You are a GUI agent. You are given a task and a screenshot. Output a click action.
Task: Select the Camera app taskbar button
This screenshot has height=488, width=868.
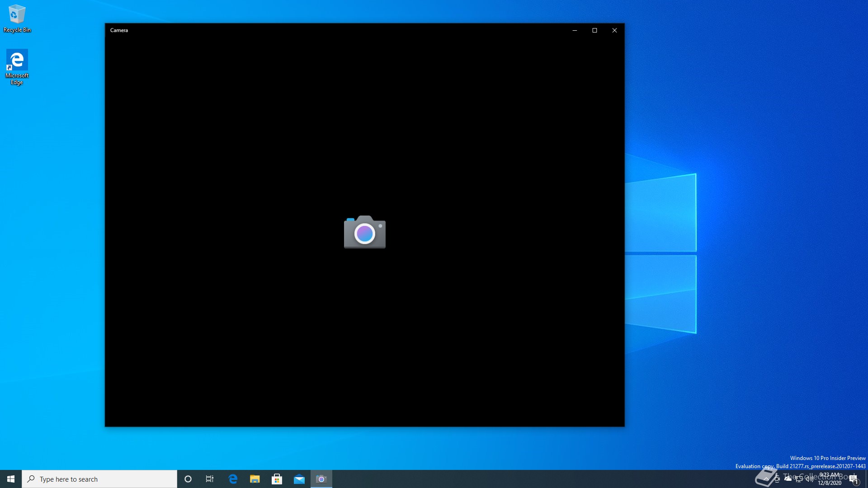pos(321,479)
